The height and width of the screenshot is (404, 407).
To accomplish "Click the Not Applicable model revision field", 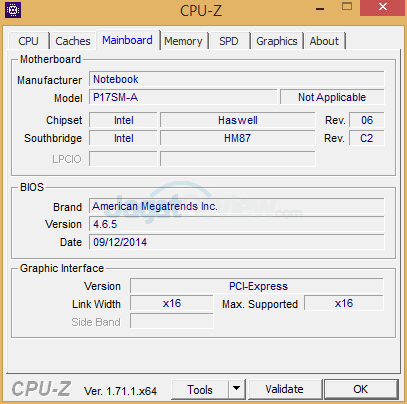I will pyautogui.click(x=332, y=97).
